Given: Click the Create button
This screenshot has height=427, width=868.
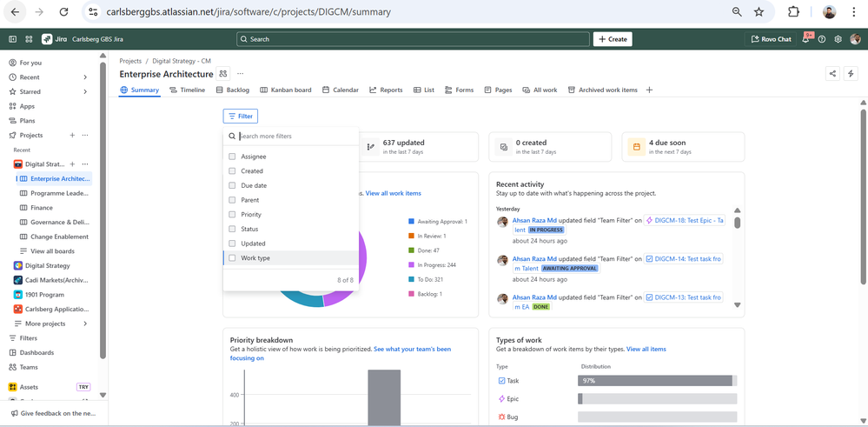Looking at the screenshot, I should (613, 39).
